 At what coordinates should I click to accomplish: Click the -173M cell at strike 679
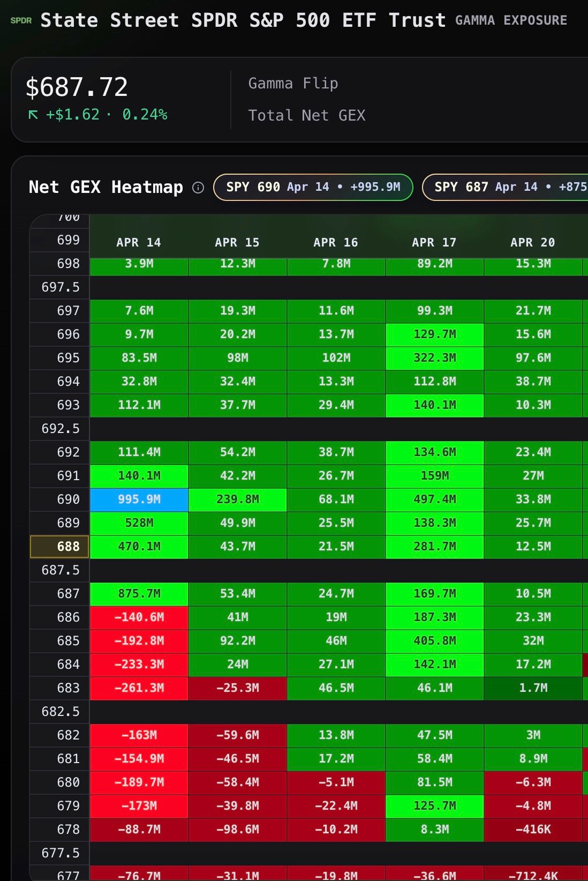pyautogui.click(x=139, y=806)
